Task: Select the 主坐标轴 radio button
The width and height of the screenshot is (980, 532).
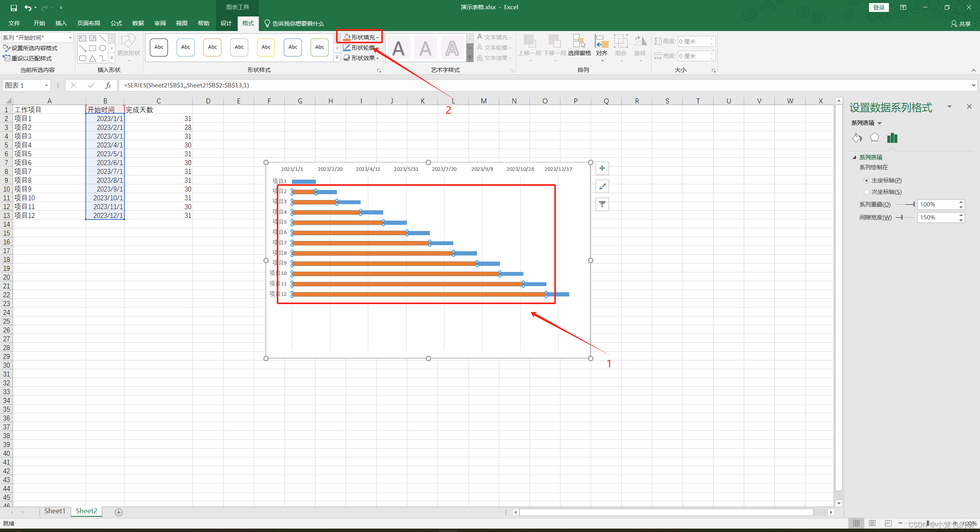Action: click(x=866, y=180)
